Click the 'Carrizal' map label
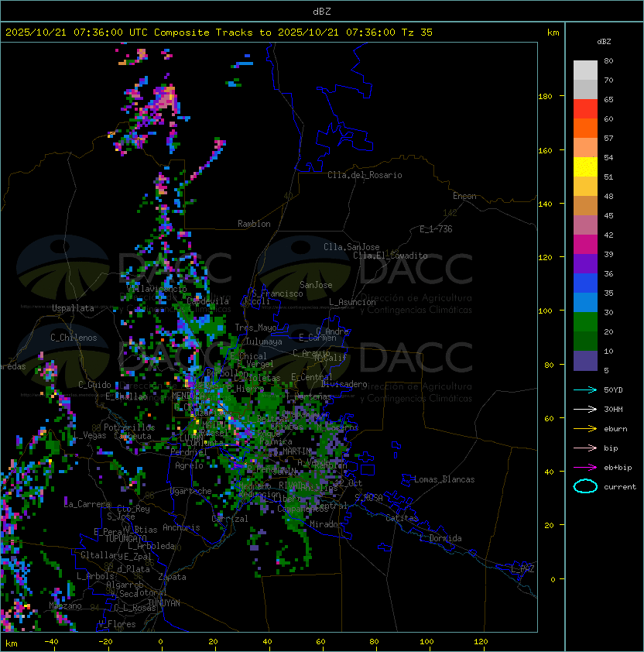 click(x=230, y=519)
